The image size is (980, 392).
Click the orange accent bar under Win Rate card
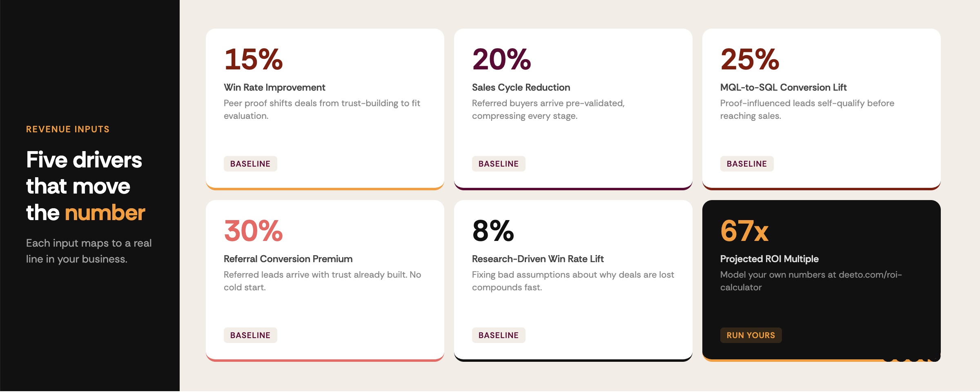(325, 188)
